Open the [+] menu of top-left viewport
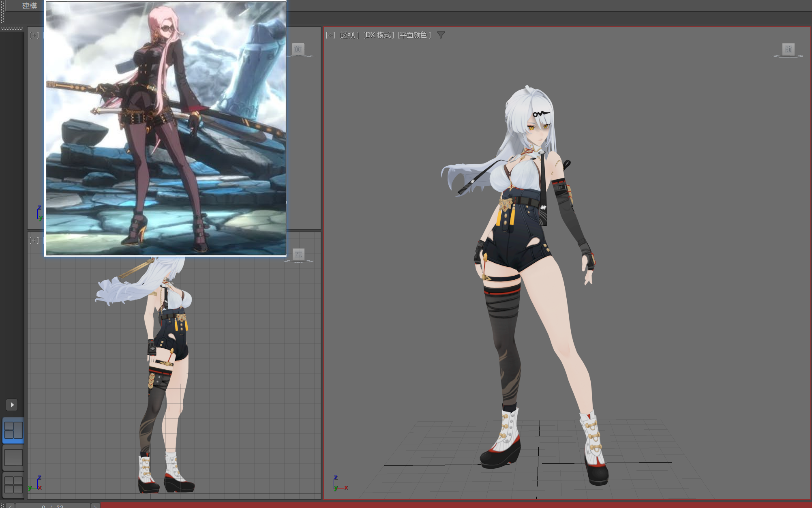Viewport: 812px width, 508px height. (x=34, y=35)
